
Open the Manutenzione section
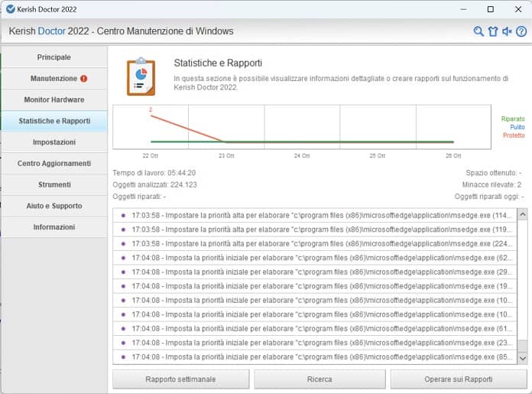(54, 79)
